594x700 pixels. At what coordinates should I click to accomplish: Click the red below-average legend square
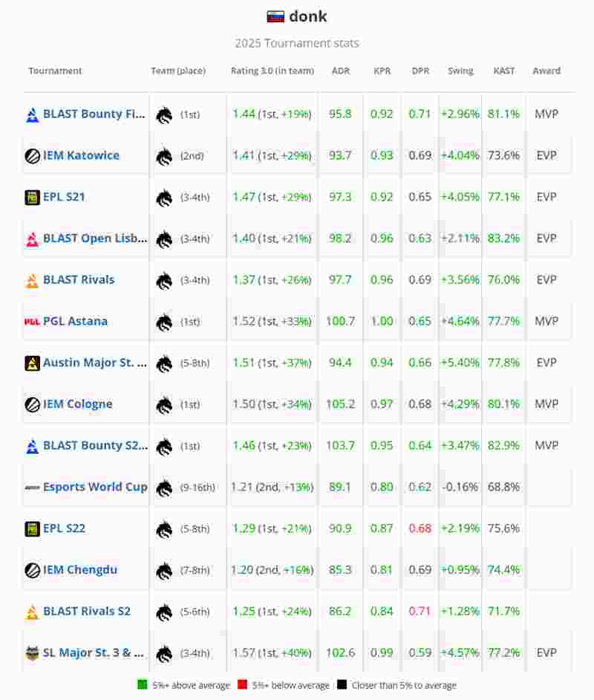point(242,685)
